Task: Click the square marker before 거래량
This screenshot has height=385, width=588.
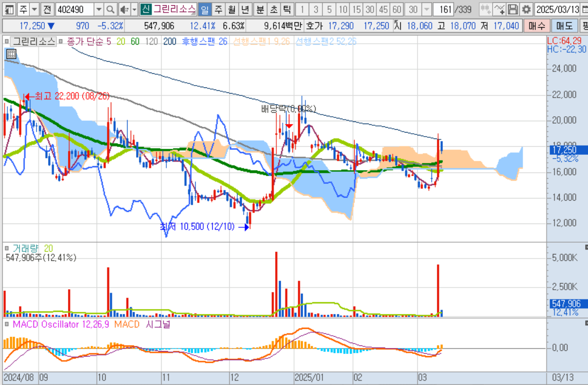Action: pyautogui.click(x=7, y=248)
